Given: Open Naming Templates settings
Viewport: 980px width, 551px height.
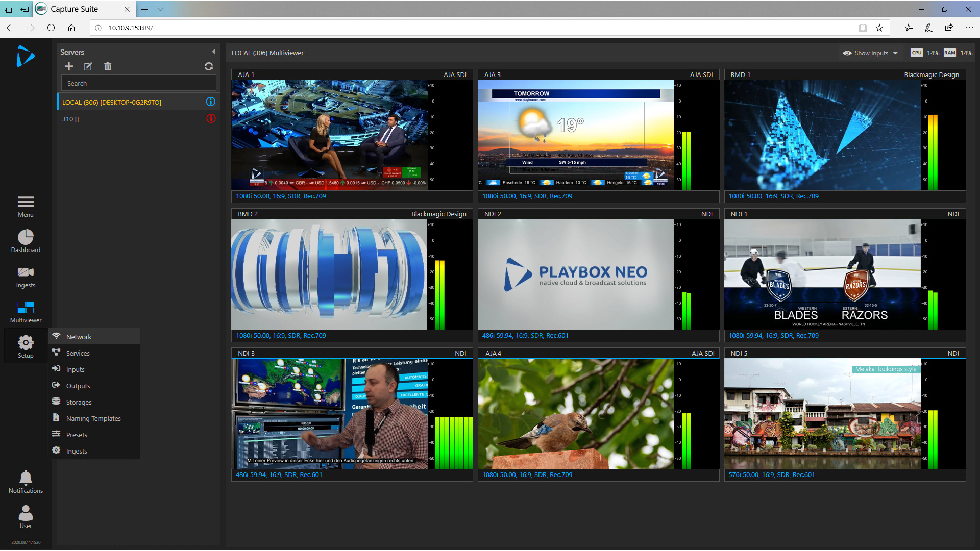Looking at the screenshot, I should point(93,418).
